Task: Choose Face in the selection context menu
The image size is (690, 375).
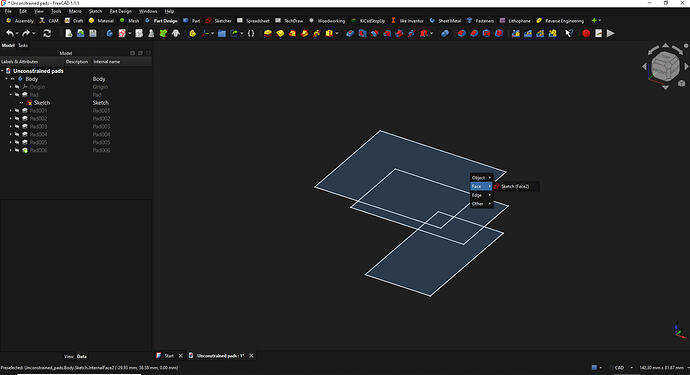Action: tap(481, 186)
